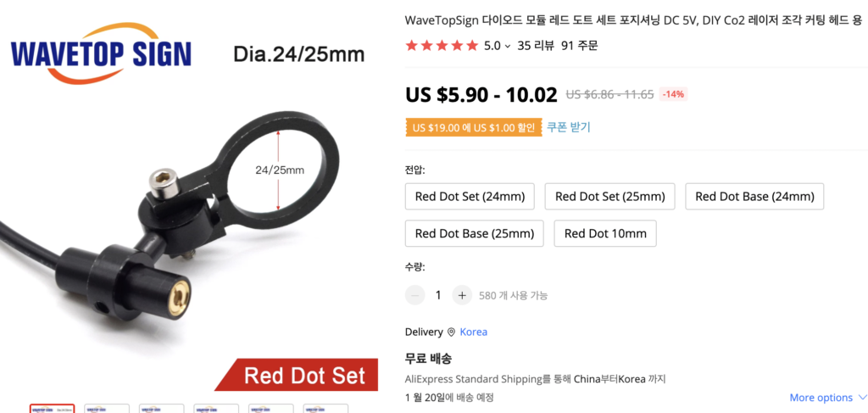Choose the Red Dot Set (25mm) variant
Image resolution: width=868 pixels, height=413 pixels.
[609, 197]
